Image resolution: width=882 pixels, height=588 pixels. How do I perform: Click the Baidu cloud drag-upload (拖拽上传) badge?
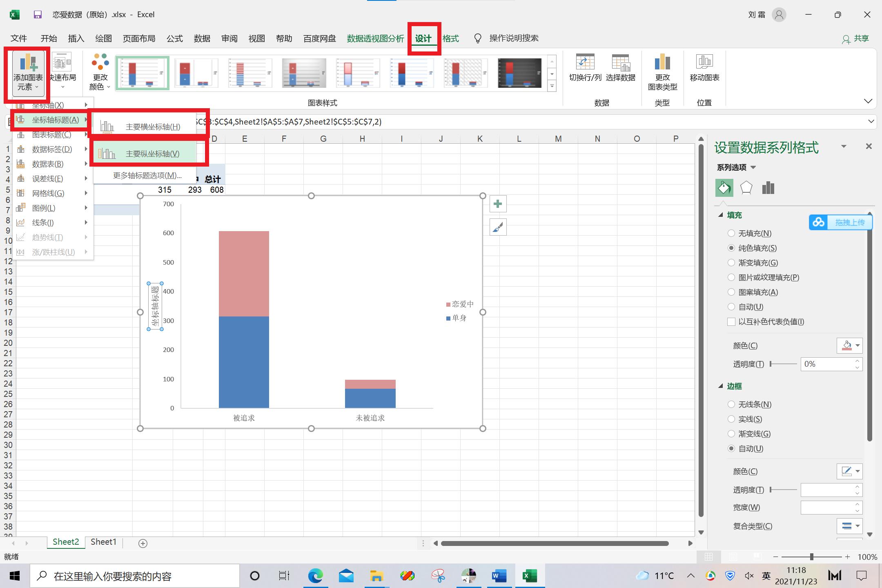click(840, 222)
